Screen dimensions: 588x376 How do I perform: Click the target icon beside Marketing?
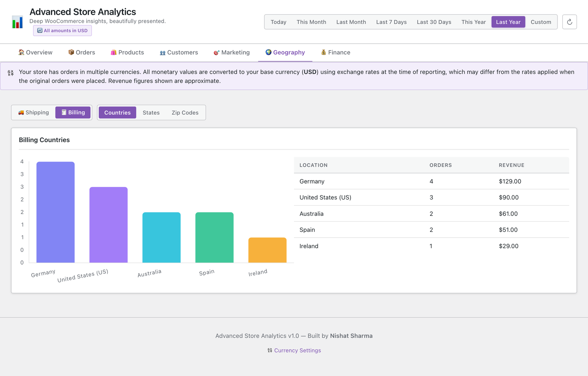coord(217,53)
